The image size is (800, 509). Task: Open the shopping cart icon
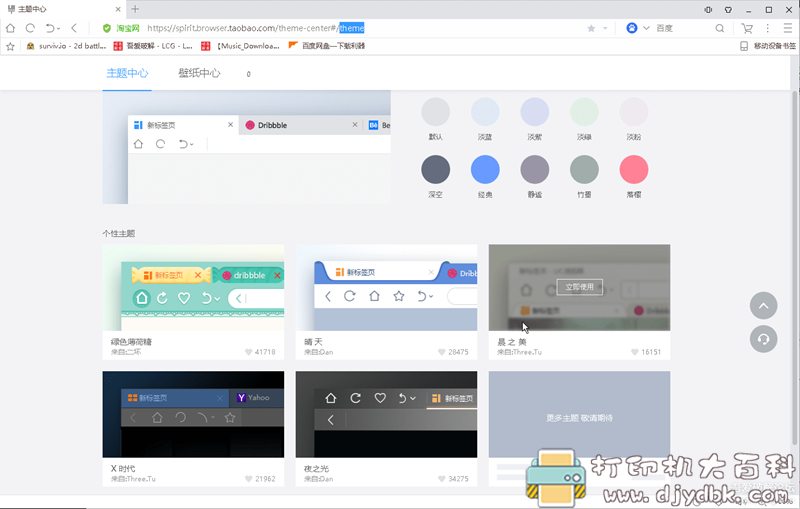(747, 28)
